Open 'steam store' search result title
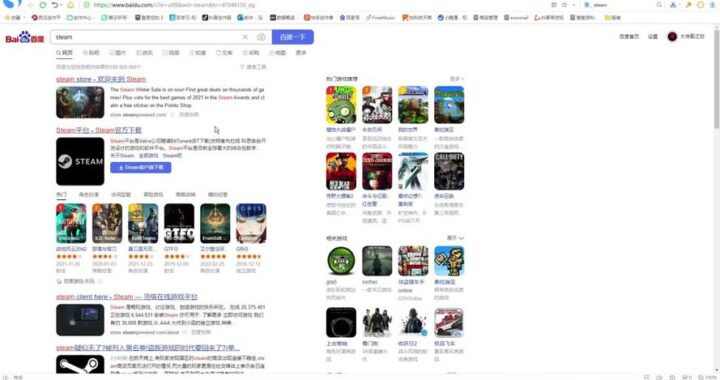 [101, 79]
